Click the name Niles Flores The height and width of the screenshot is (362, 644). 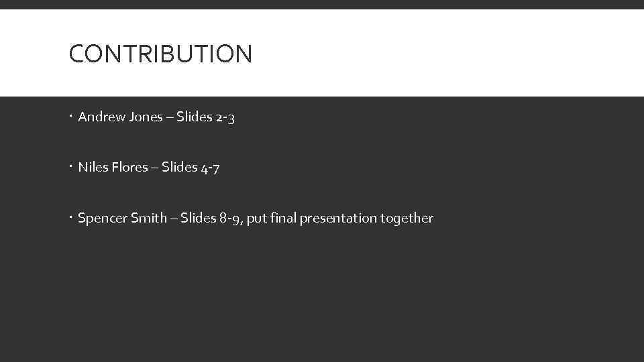tap(113, 168)
